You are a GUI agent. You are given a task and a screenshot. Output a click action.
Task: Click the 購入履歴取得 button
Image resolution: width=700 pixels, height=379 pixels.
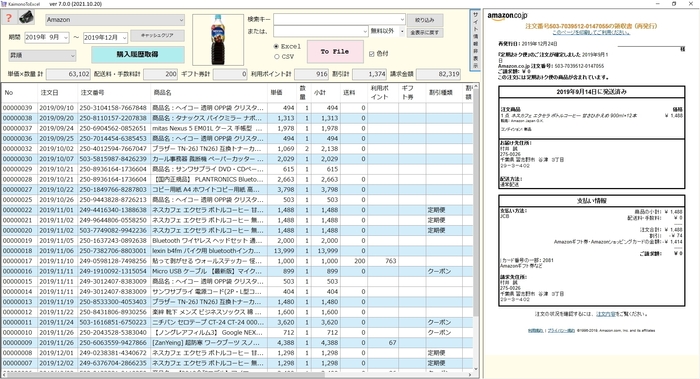point(138,54)
